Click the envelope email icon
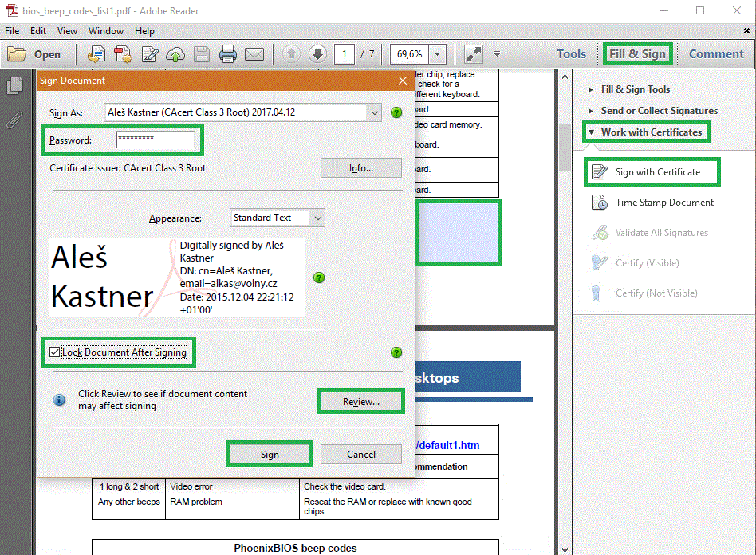The width and height of the screenshot is (756, 555). coord(254,54)
